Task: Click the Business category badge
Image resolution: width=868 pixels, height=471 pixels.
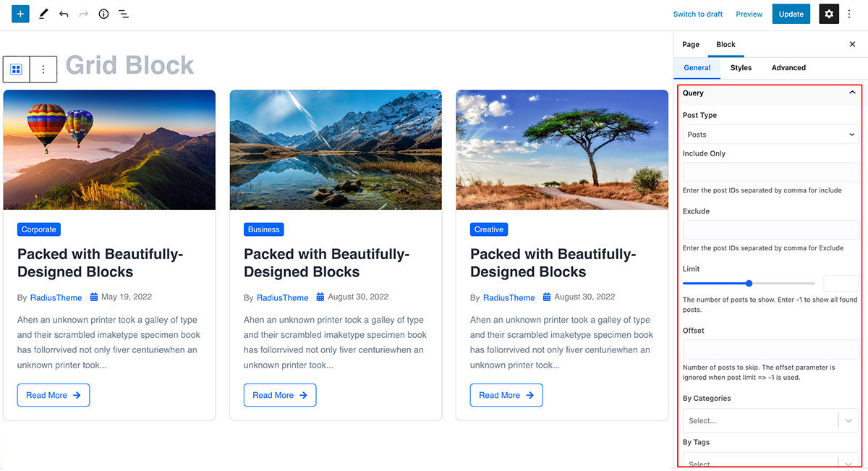Action: (264, 229)
